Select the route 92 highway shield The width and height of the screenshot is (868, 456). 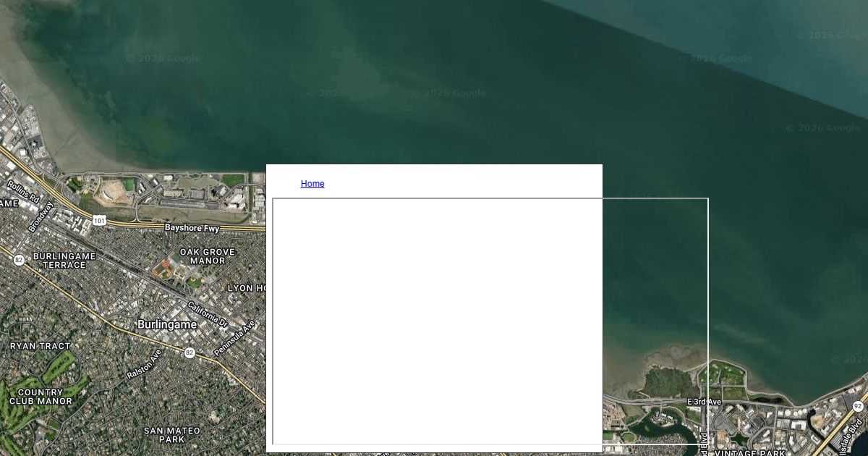point(858,407)
